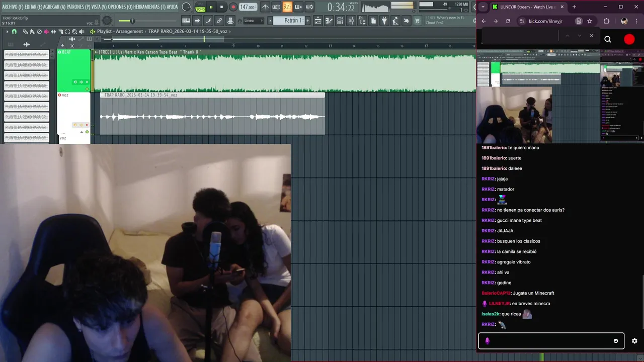Click the red Record button
644x362 pixels.
point(233,7)
